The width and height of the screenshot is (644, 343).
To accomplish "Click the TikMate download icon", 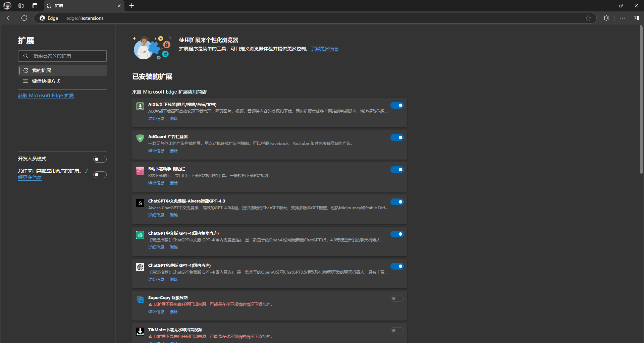I will tap(140, 332).
